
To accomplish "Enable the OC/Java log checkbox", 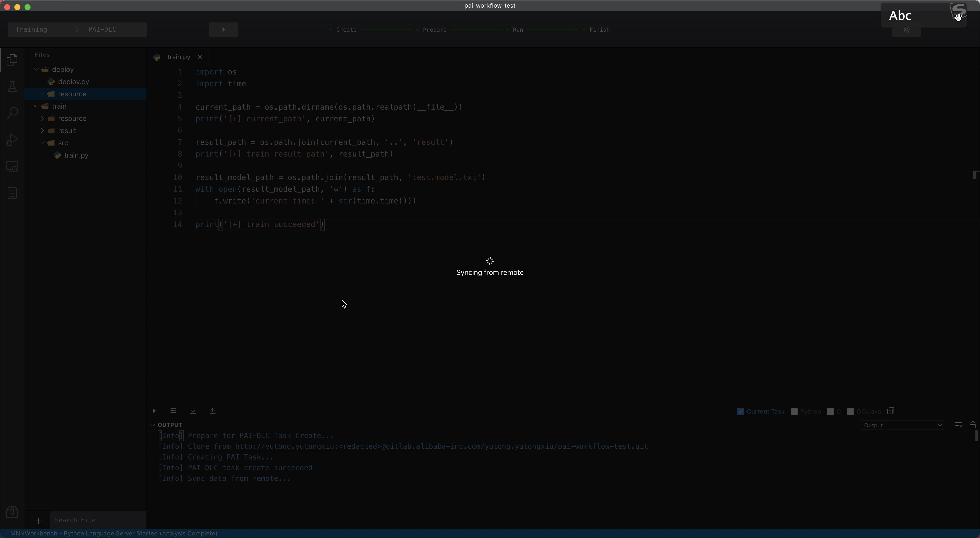I will (850, 411).
